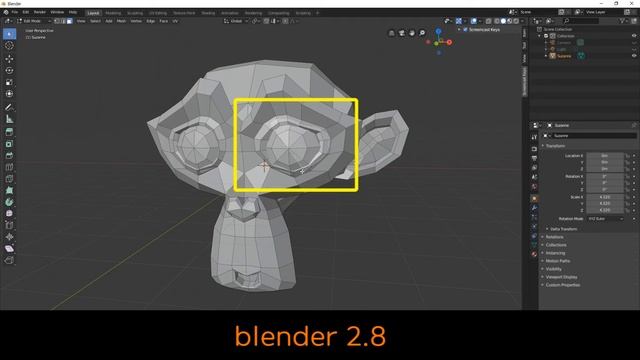Image resolution: width=640 pixels, height=360 pixels.
Task: Open the Mesh menu in viewport header
Action: pos(122,21)
